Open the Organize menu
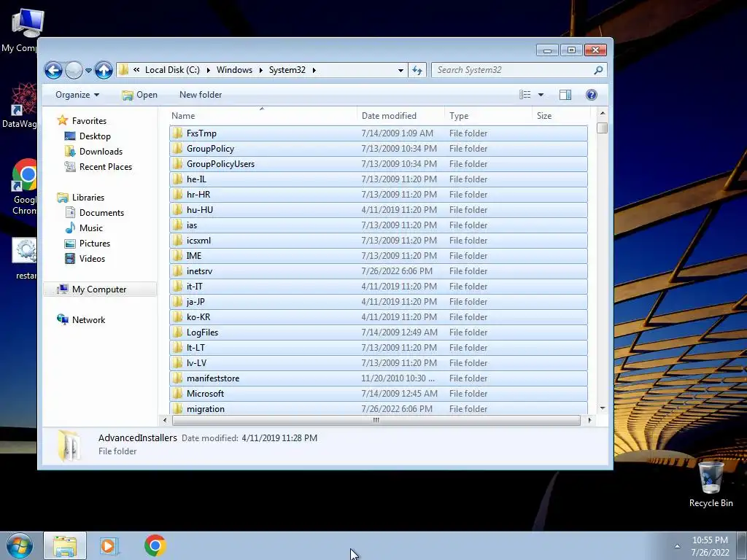 coord(77,95)
